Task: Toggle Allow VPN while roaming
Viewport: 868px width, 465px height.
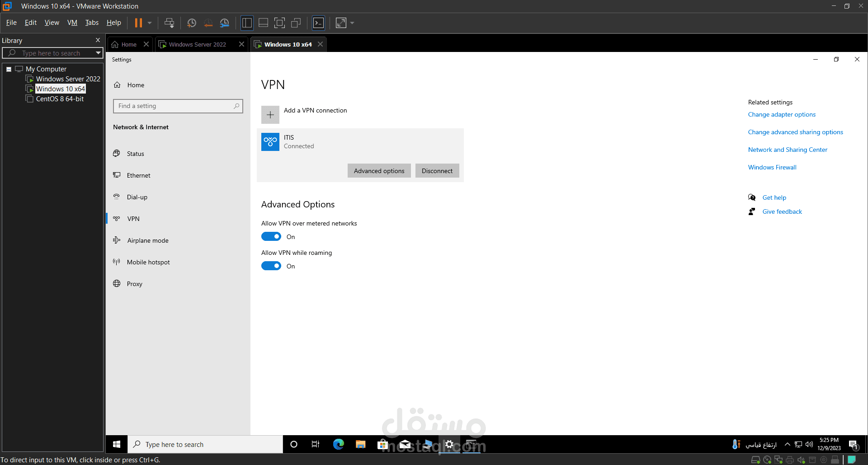Action: pos(271,266)
